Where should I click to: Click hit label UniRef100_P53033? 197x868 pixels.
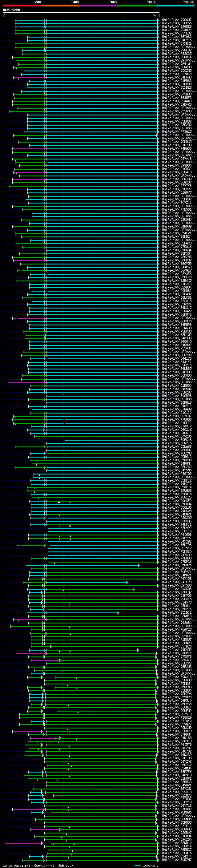177,111
